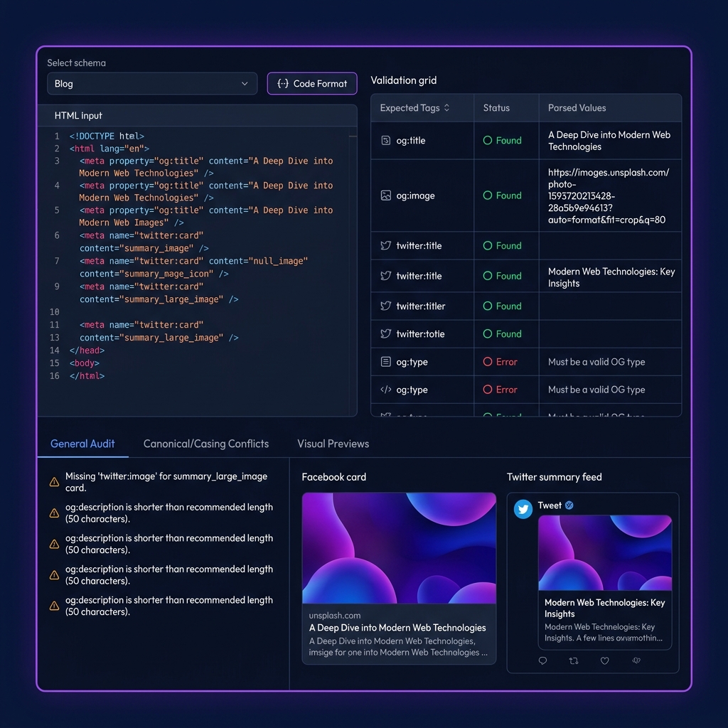Click the code brackets icon beside og:type
The image size is (728, 728).
click(386, 390)
